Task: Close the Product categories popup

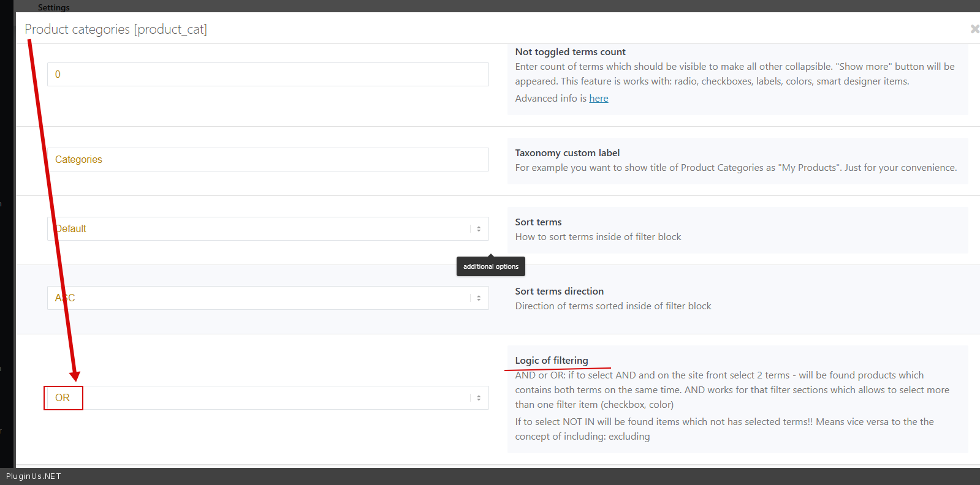Action: 974,29
